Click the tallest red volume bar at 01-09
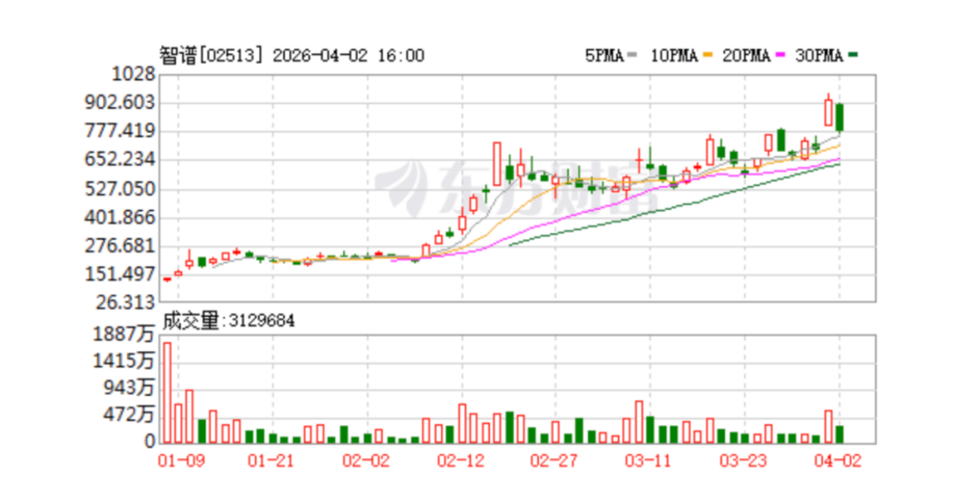The width and height of the screenshot is (980, 503). point(167,392)
